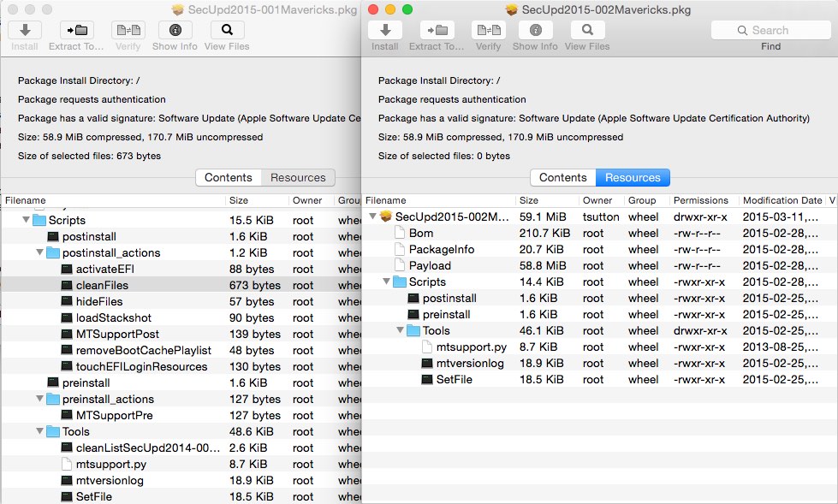Click Extract To icon in SecUpd2015-001 window

pyautogui.click(x=76, y=30)
